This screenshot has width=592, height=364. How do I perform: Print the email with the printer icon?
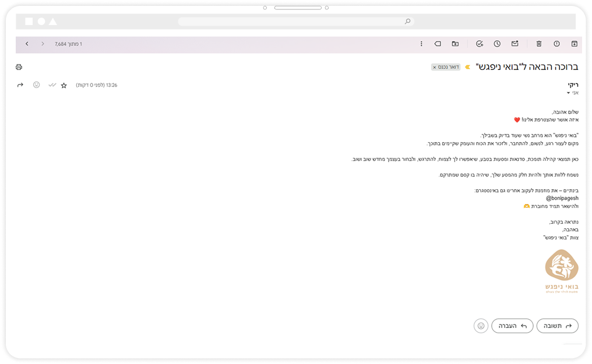[x=19, y=67]
